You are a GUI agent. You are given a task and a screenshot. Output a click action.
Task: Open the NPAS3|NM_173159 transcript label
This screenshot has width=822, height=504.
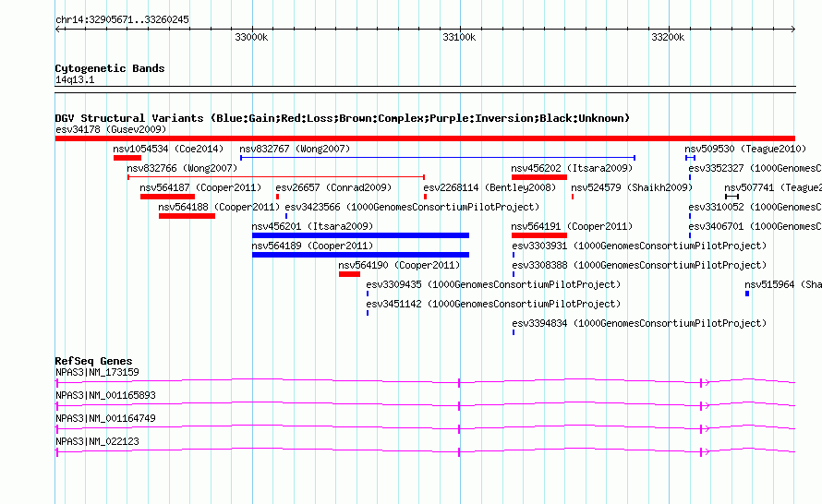point(97,373)
